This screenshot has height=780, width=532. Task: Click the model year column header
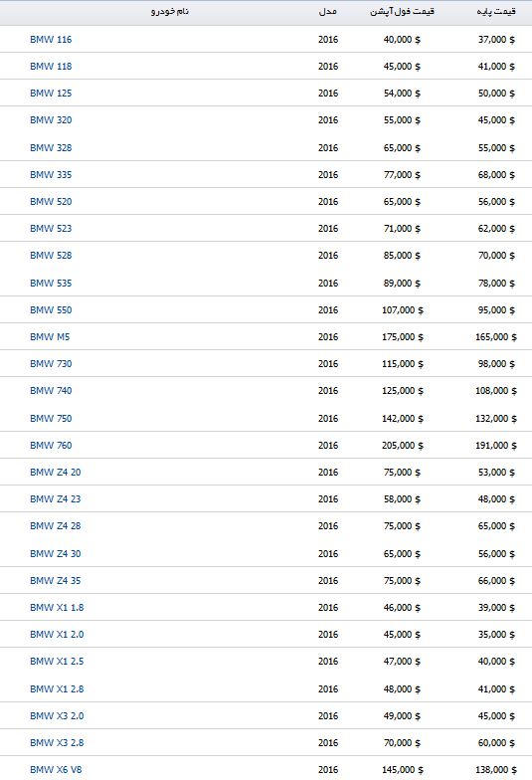coord(328,11)
